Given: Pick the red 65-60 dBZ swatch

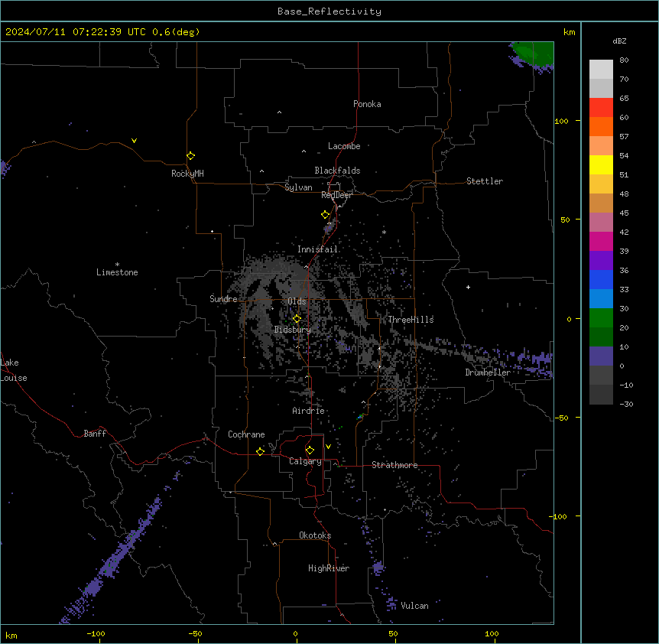Looking at the screenshot, I should tap(601, 108).
